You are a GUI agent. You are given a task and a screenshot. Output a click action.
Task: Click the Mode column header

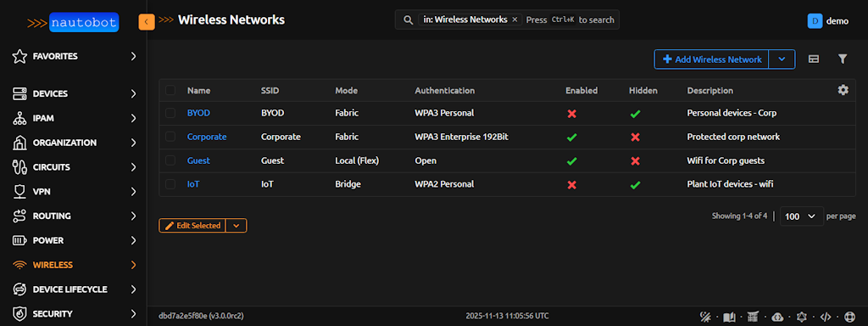tap(346, 90)
